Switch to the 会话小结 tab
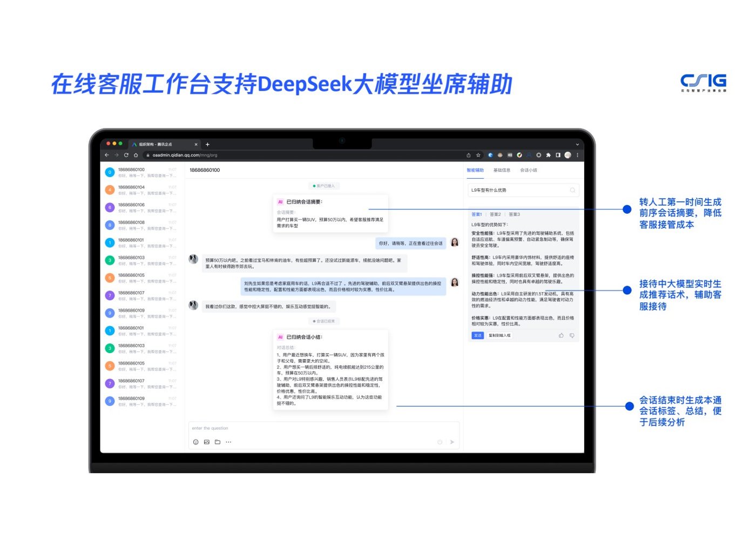The image size is (756, 534). [529, 170]
